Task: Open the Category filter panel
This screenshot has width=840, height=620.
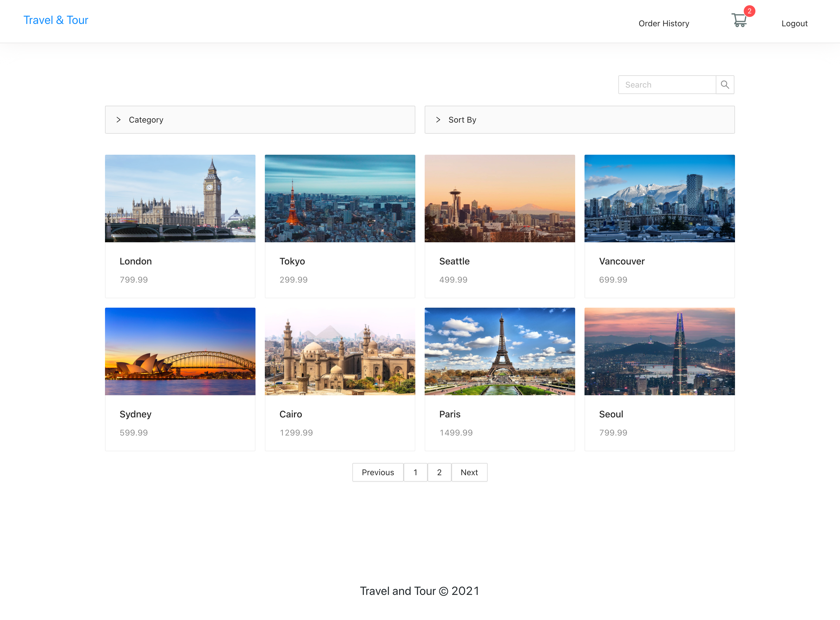Action: (260, 120)
